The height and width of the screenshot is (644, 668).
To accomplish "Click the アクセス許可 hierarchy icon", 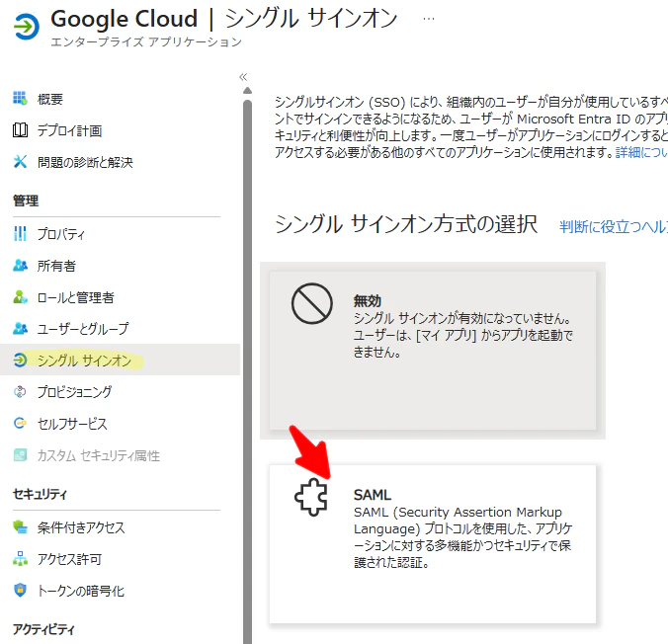I will coord(20,558).
